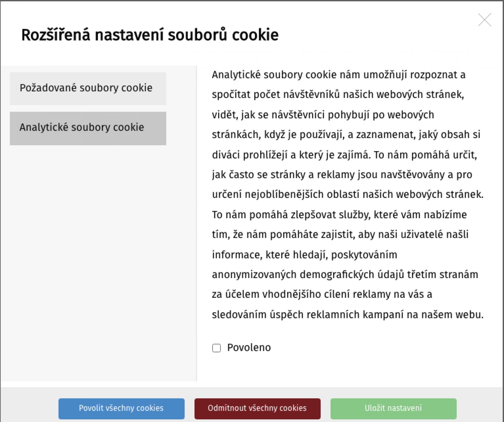Click the Rozšířená nastavení souborů cookie heading
The width and height of the screenshot is (504, 422).
click(x=150, y=35)
